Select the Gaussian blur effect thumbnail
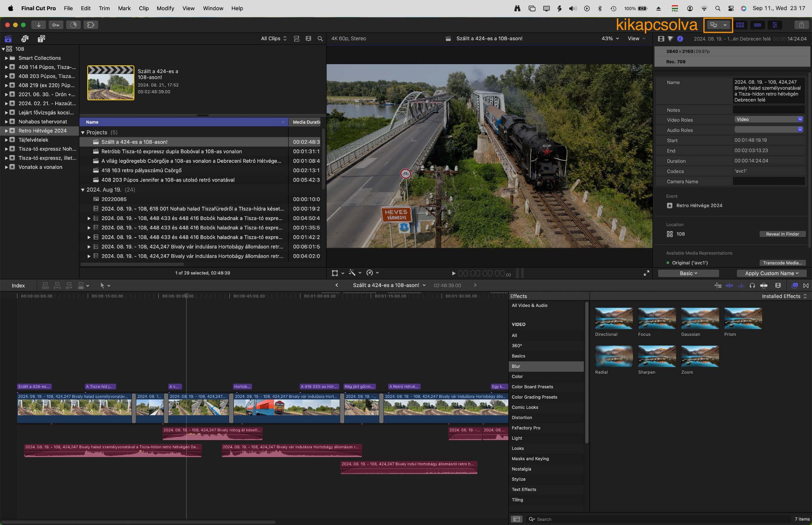The width and height of the screenshot is (812, 525). pos(700,318)
